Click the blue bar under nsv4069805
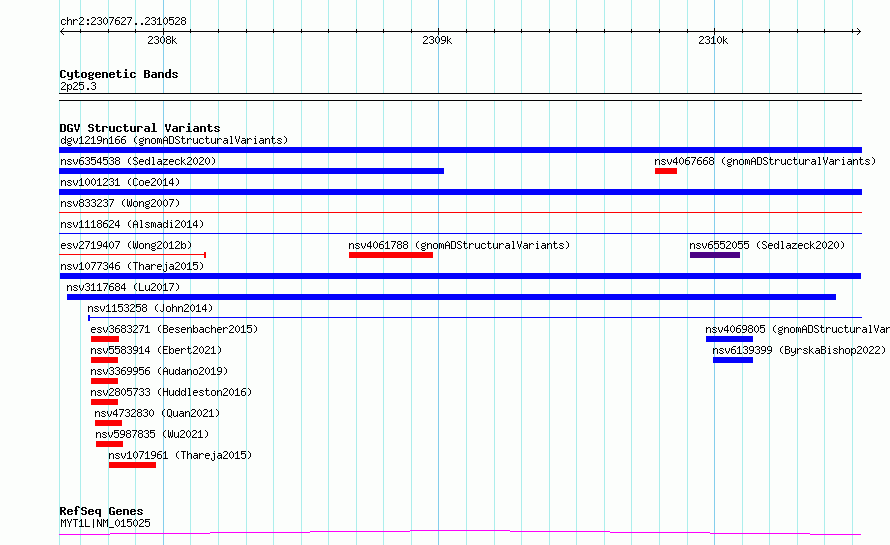The width and height of the screenshot is (890, 545). tap(729, 339)
